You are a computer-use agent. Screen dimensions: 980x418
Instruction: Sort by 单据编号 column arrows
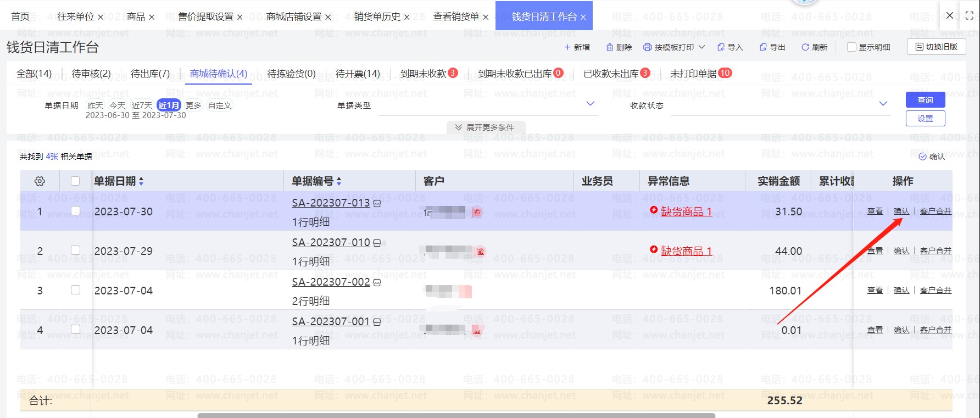339,181
